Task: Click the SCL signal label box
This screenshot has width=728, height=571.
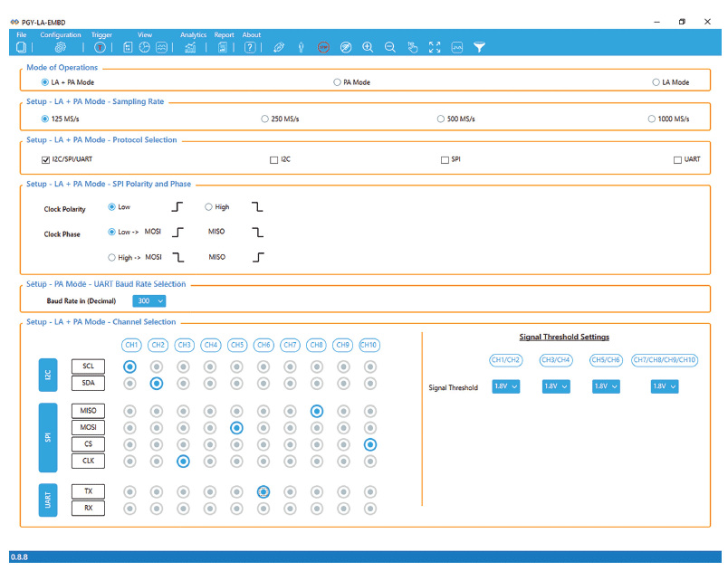Action: [x=88, y=366]
